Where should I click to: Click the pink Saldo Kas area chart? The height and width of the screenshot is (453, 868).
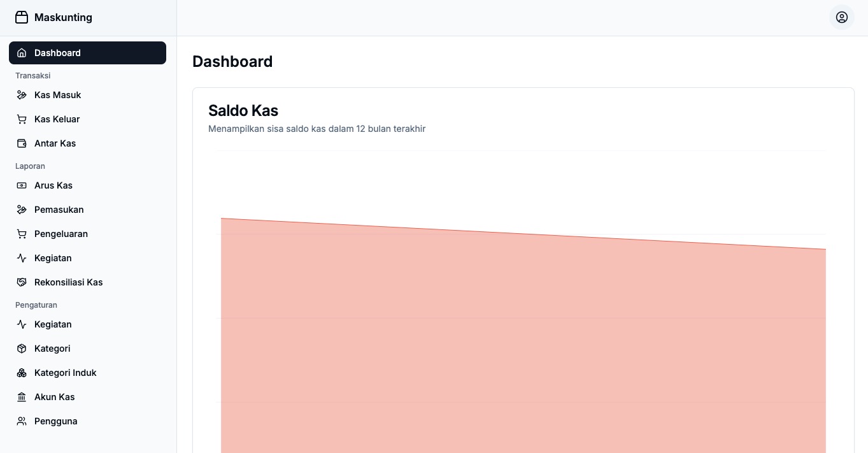[522, 350]
